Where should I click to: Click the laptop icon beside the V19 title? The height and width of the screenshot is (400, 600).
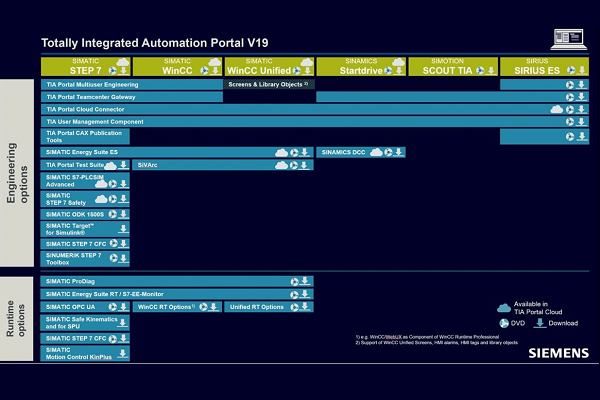[569, 39]
